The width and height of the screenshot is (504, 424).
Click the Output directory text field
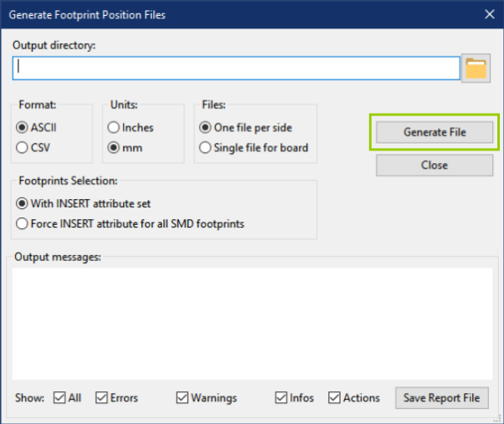[x=236, y=69]
